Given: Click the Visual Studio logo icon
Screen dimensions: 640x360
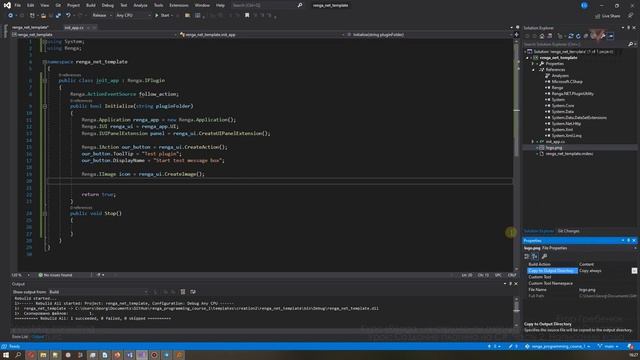Looking at the screenshot, I should tap(7, 5).
